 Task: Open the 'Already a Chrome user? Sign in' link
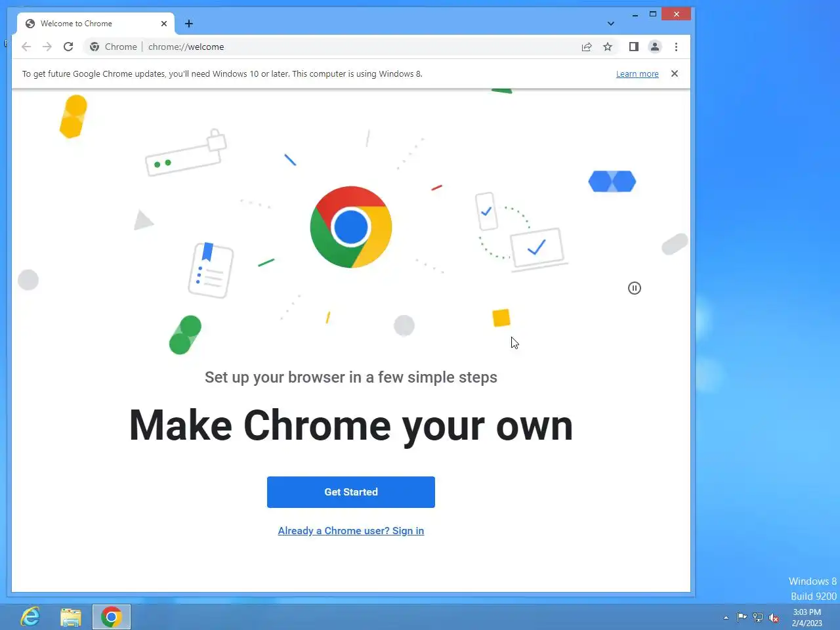click(350, 531)
